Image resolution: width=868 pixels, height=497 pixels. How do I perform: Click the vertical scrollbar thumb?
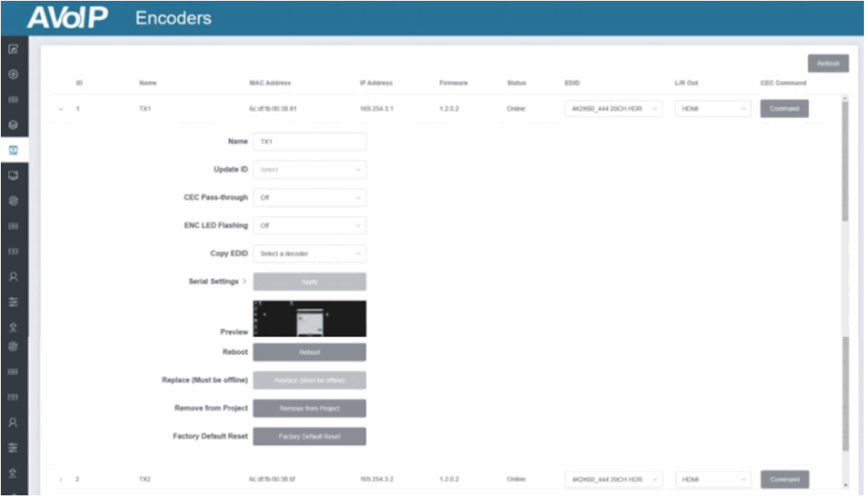click(x=846, y=160)
